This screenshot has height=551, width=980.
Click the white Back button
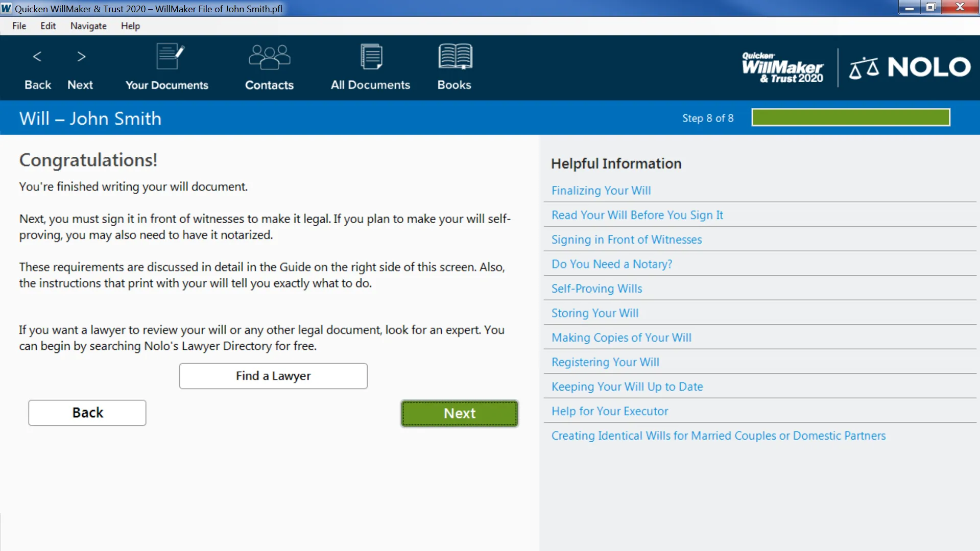pos(87,413)
